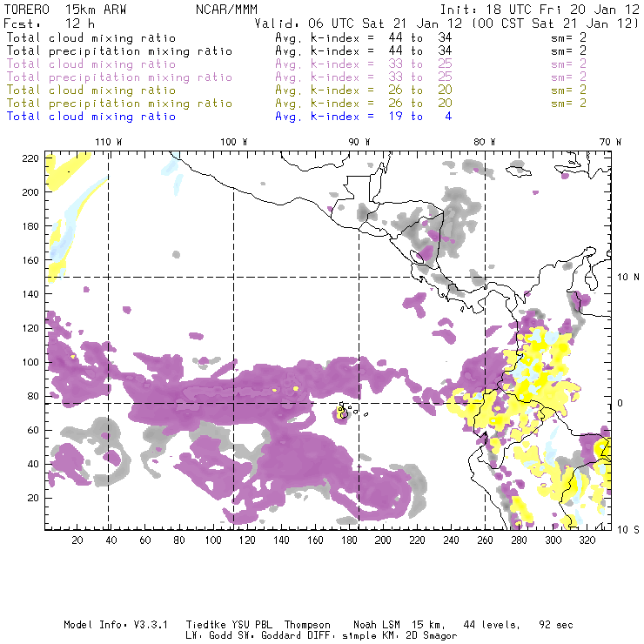Click the "Noah LSM" footer text
This screenshot has width=644, height=644.
pyautogui.click(x=377, y=625)
